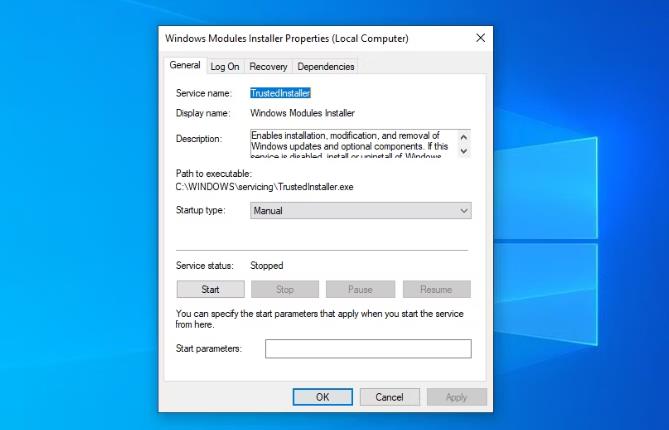This screenshot has height=430, width=669.
Task: Click inside the Start parameters field
Action: pos(368,349)
